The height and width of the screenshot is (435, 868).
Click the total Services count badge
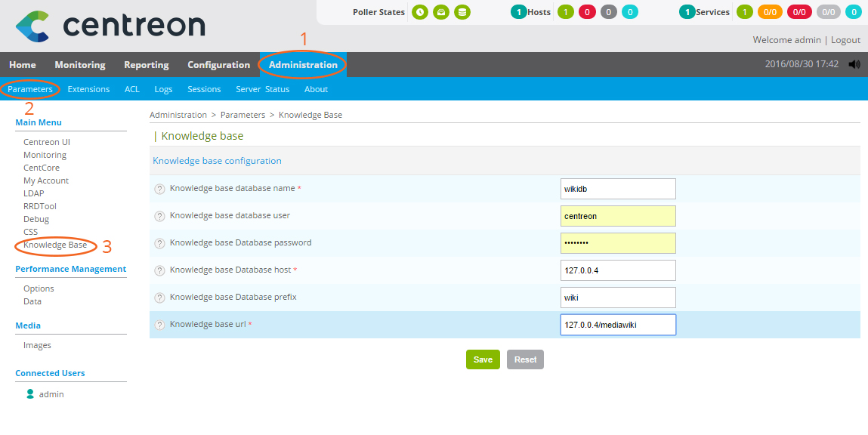click(687, 11)
